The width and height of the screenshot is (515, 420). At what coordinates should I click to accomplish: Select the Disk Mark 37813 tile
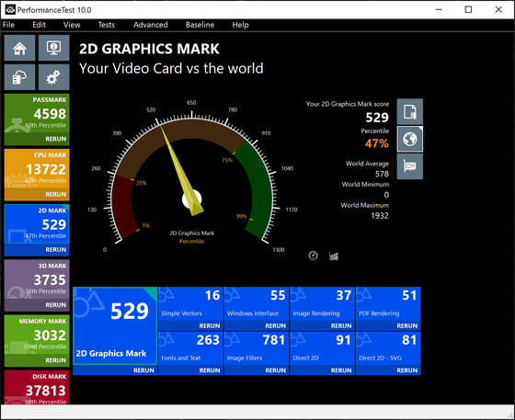(37, 387)
